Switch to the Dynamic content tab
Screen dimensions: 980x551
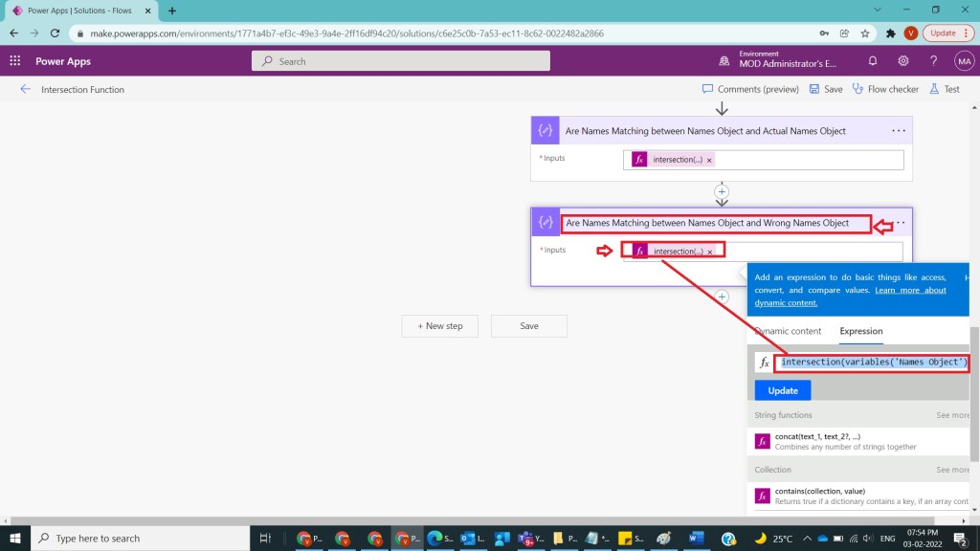(788, 331)
